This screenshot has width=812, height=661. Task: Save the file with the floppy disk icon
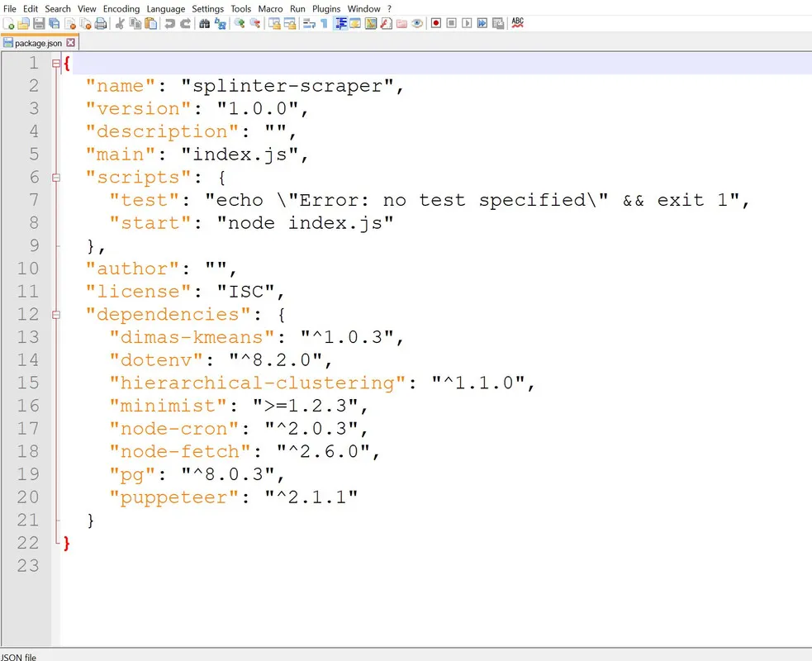click(39, 23)
